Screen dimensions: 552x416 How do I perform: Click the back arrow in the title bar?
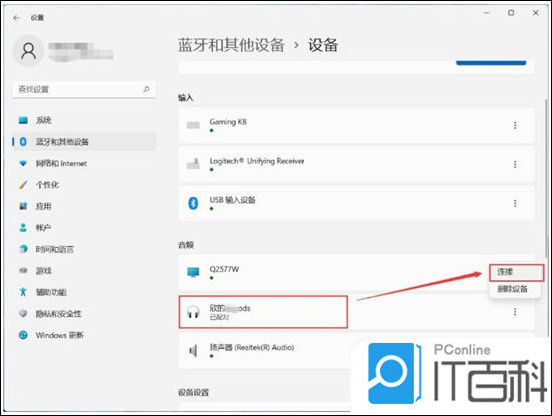pos(16,18)
